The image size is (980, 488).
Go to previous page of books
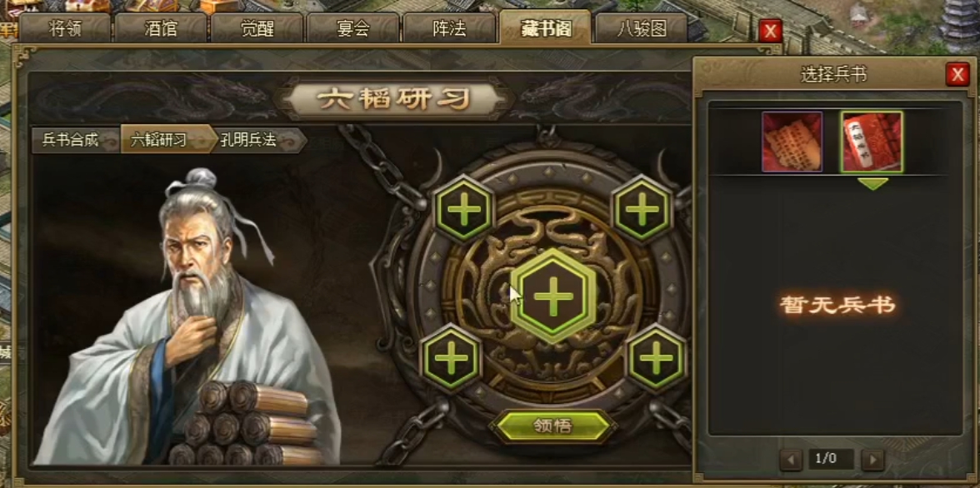click(791, 460)
